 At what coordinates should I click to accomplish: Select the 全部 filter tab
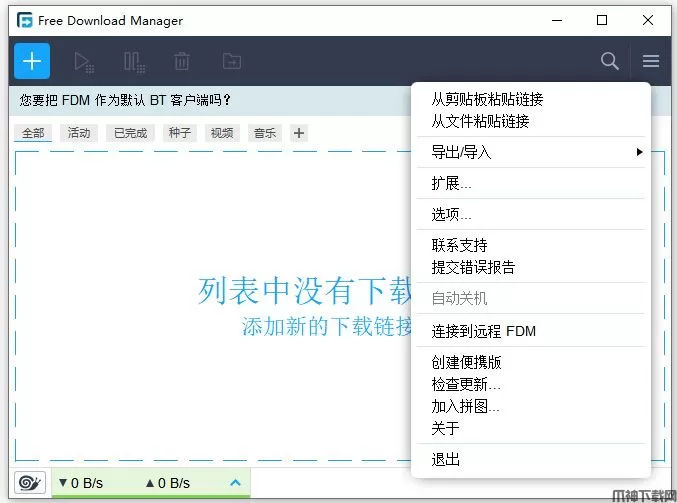click(x=33, y=133)
